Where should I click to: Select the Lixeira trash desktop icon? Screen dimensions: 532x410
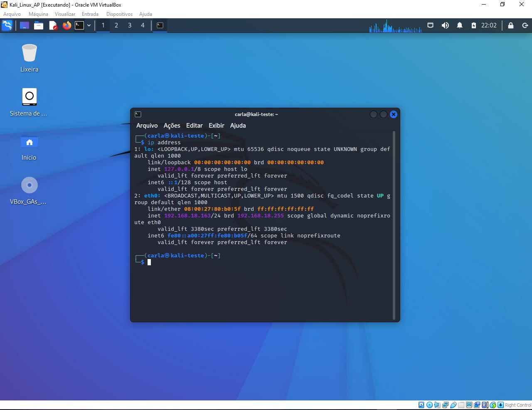30,58
